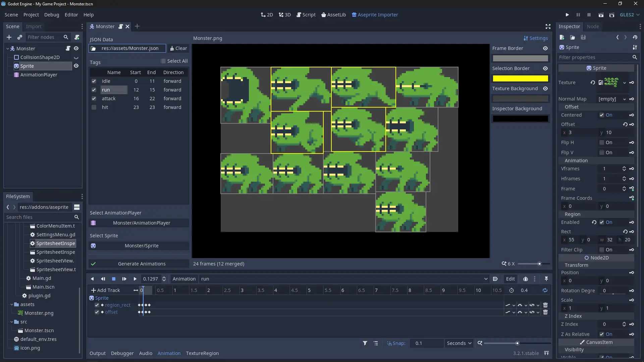Play the edited scene
Viewport: 644px width, 362px height.
pyautogui.click(x=601, y=15)
